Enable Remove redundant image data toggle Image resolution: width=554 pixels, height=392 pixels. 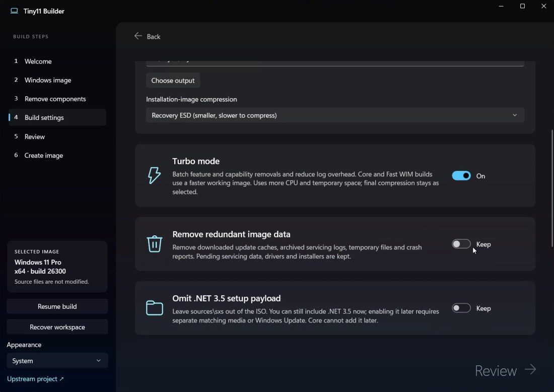pyautogui.click(x=461, y=244)
